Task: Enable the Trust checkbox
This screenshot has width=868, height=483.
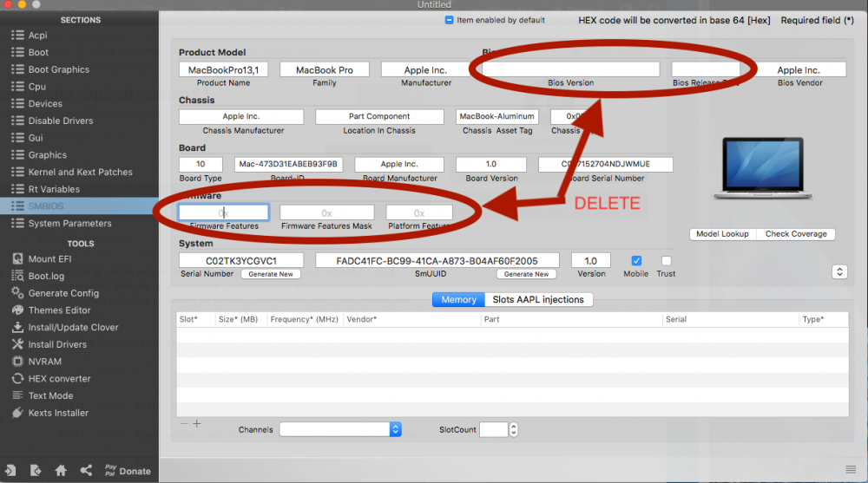Action: [x=666, y=261]
